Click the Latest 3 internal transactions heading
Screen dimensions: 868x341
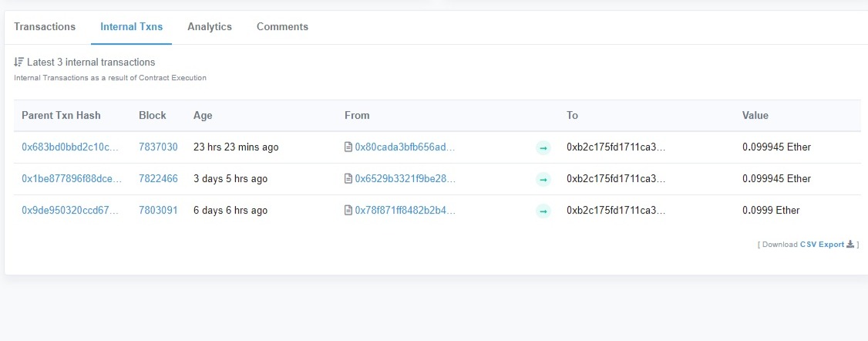[x=91, y=62]
